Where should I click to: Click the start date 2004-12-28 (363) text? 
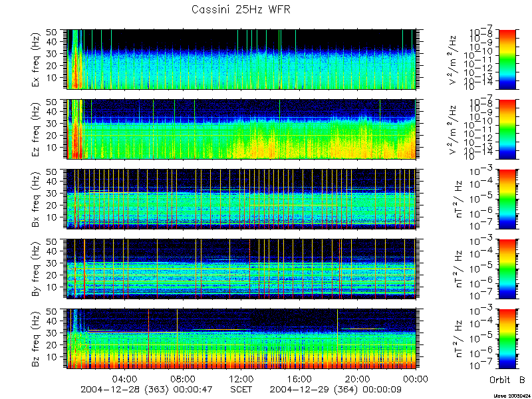point(124,390)
